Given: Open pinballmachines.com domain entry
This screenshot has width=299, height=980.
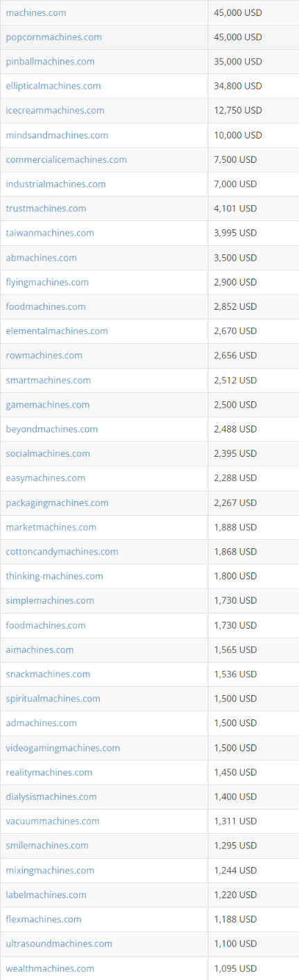Looking at the screenshot, I should (x=50, y=62).
